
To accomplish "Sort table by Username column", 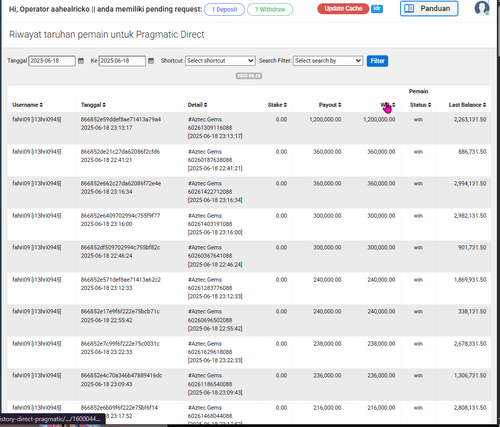I will [28, 105].
